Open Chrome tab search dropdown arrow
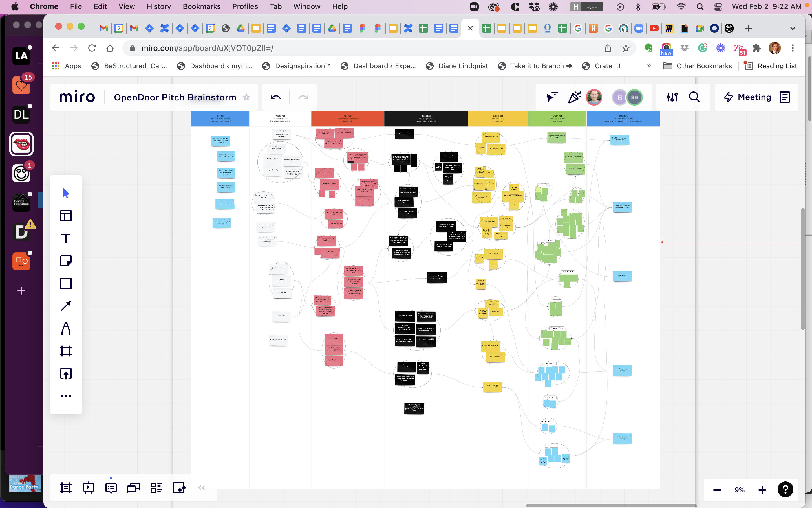Screen dimensions: 812x508 [x=793, y=28]
